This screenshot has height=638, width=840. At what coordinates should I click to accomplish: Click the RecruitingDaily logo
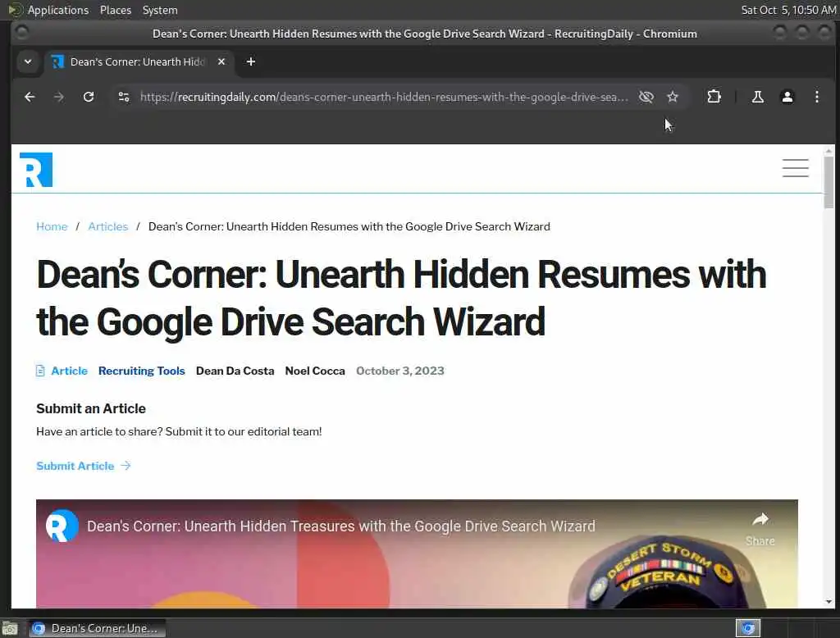pyautogui.click(x=36, y=170)
